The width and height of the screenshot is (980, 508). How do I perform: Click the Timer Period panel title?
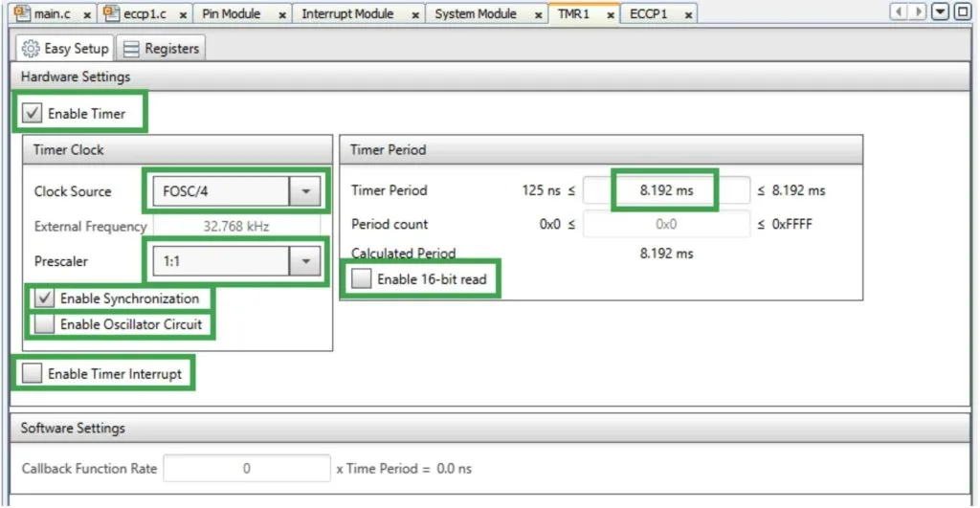tap(389, 150)
